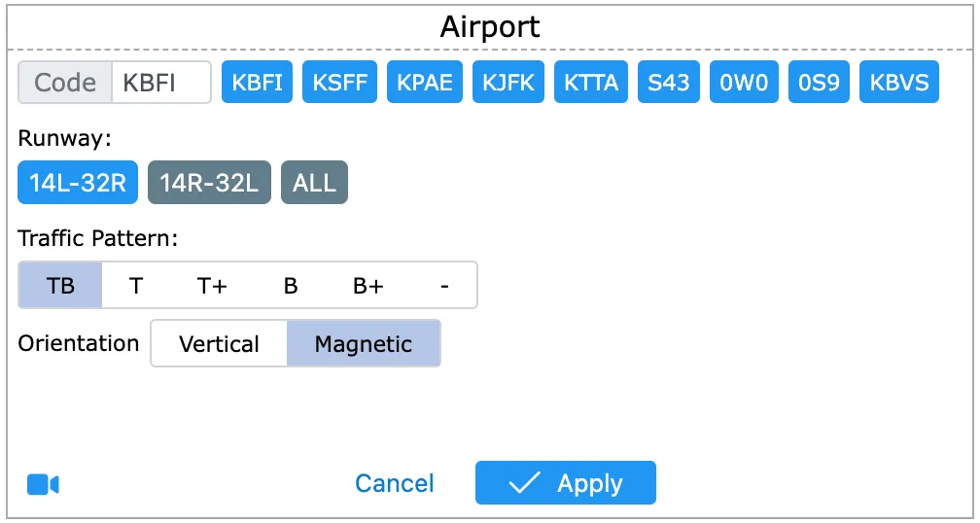
Task: Choose the 0S9 airport shortcut
Action: click(819, 83)
